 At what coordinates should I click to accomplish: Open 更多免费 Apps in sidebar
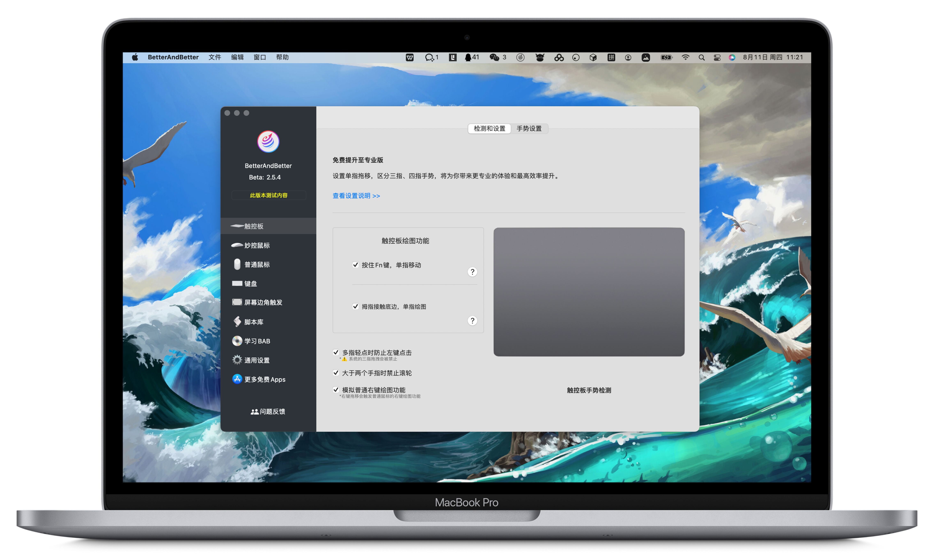[x=268, y=379]
